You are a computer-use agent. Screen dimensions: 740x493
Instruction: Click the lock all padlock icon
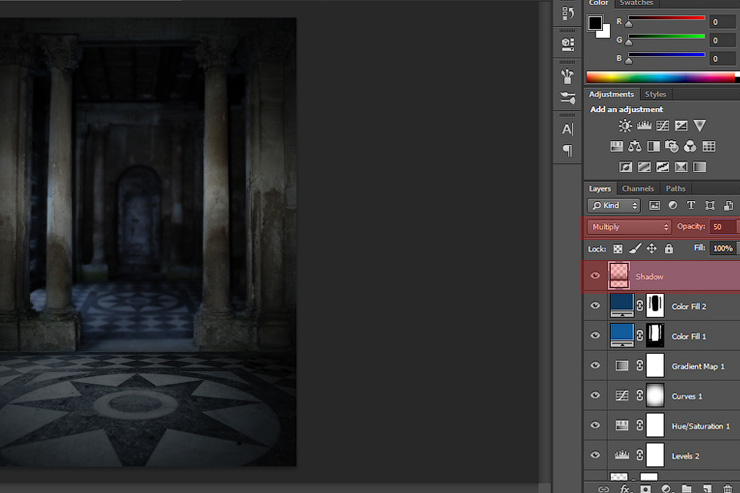[x=669, y=248]
